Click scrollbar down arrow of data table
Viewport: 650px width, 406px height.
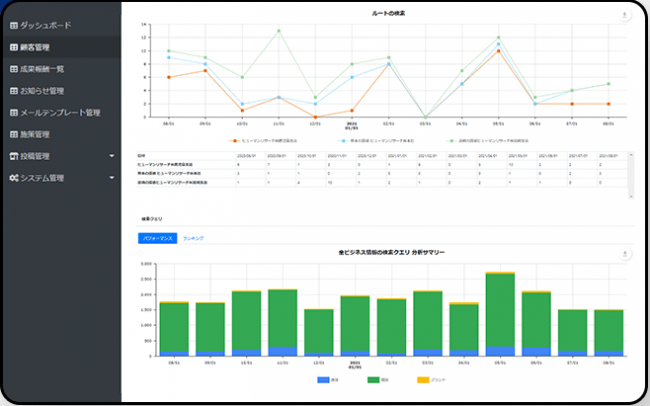pyautogui.click(x=631, y=197)
